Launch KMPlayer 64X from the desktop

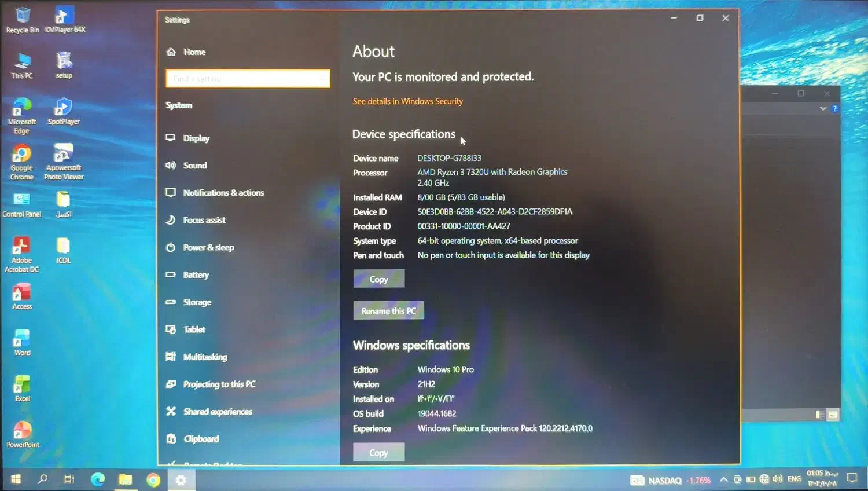tap(65, 20)
